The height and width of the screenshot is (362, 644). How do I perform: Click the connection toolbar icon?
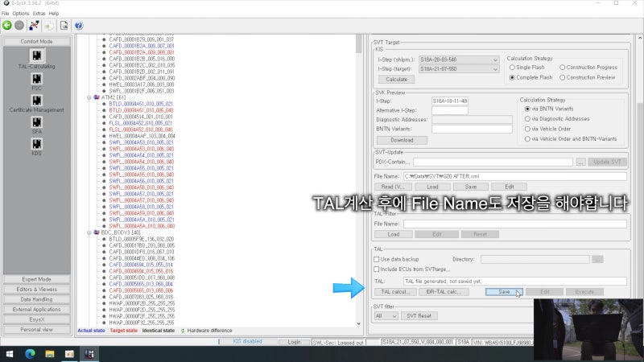34,26
